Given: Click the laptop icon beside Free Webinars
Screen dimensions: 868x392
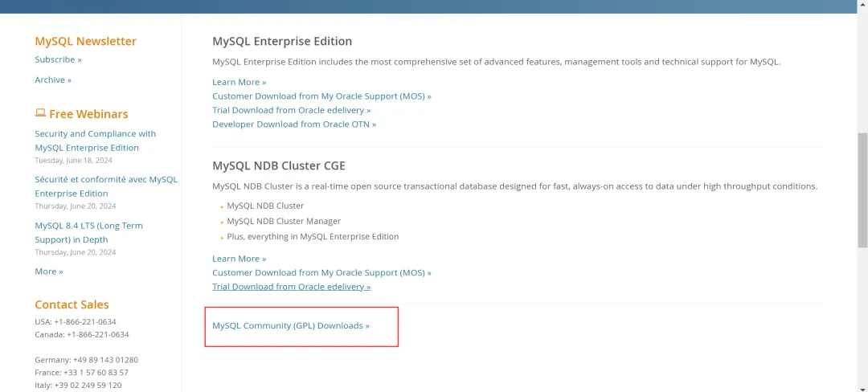Looking at the screenshot, I should 40,112.
